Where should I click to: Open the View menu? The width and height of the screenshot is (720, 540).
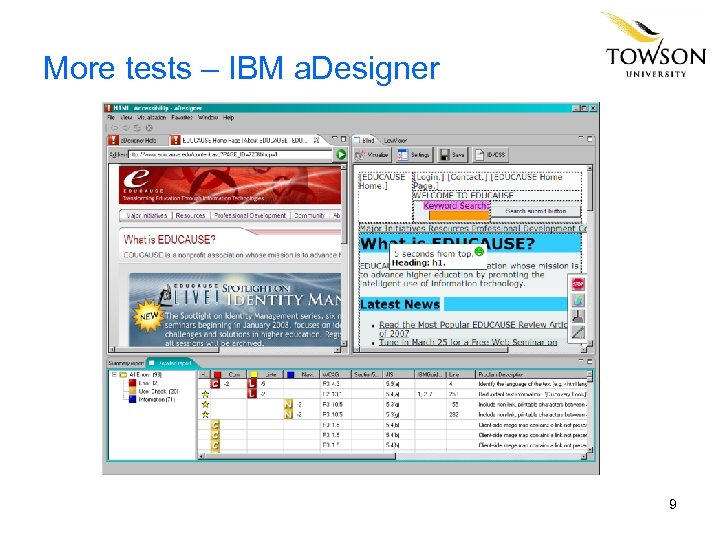click(125, 118)
